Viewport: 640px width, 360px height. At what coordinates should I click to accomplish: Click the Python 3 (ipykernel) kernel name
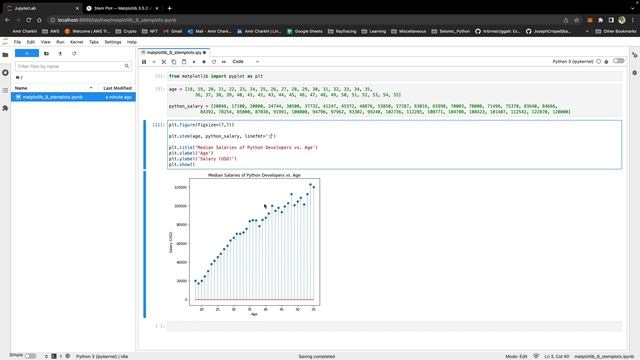coord(573,62)
